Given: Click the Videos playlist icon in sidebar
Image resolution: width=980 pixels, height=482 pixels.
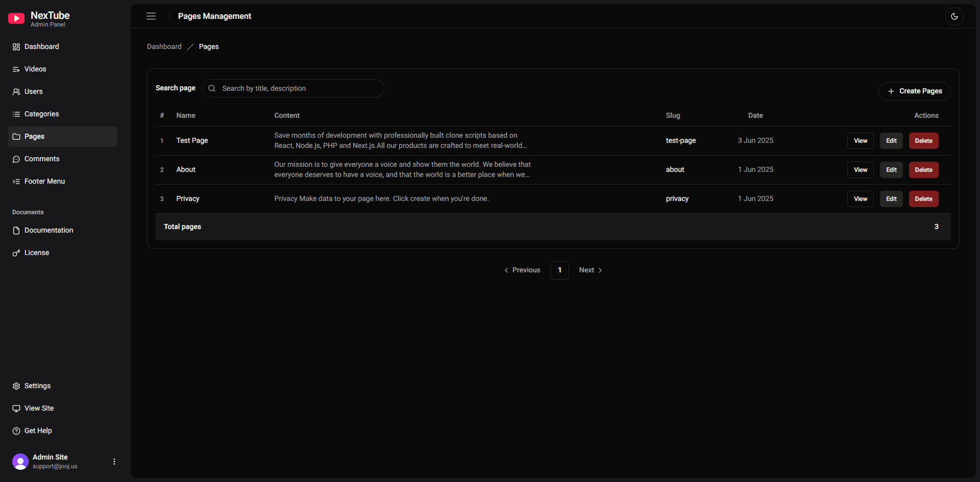Looking at the screenshot, I should (16, 69).
